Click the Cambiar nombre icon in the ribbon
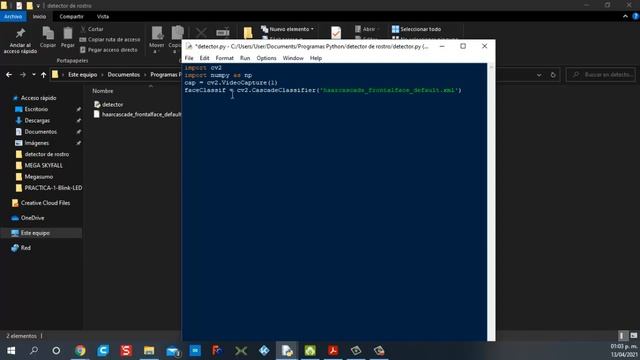The image size is (640, 360). [x=223, y=33]
